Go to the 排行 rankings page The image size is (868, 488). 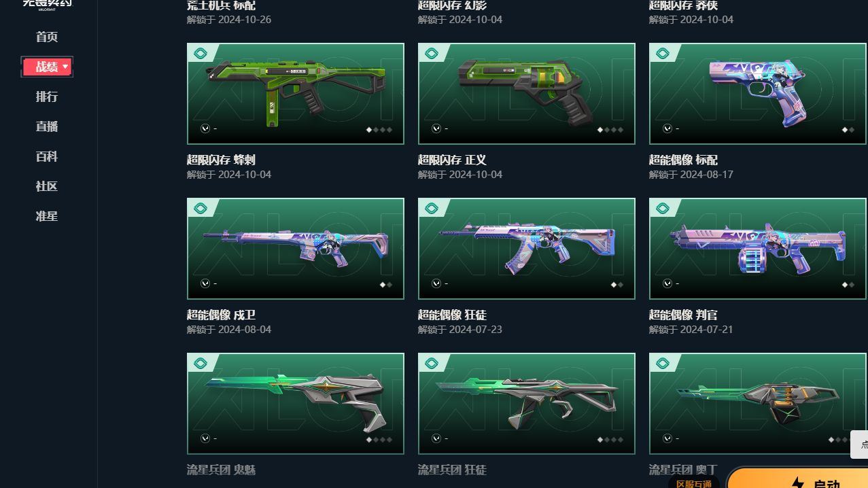click(x=47, y=97)
